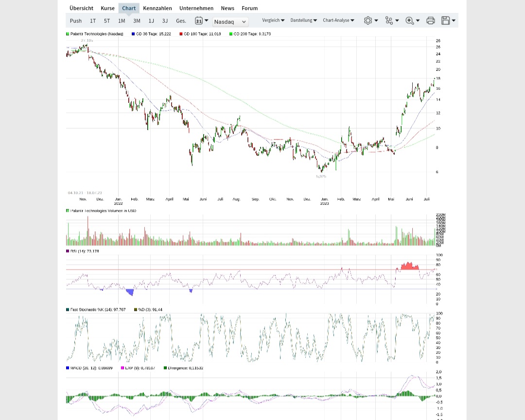This screenshot has height=420, width=525.
Task: Expand arrow beside drawing tools icon
Action: [397, 21]
